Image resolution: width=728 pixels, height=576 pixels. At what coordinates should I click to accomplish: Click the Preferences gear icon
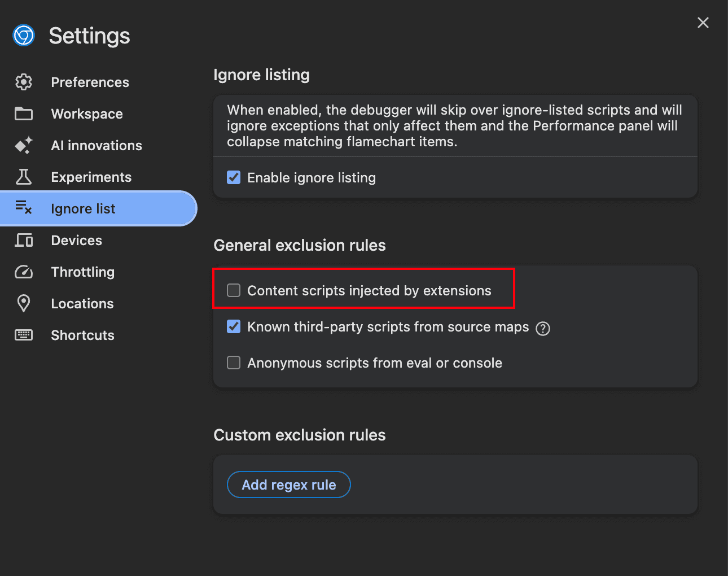click(23, 82)
